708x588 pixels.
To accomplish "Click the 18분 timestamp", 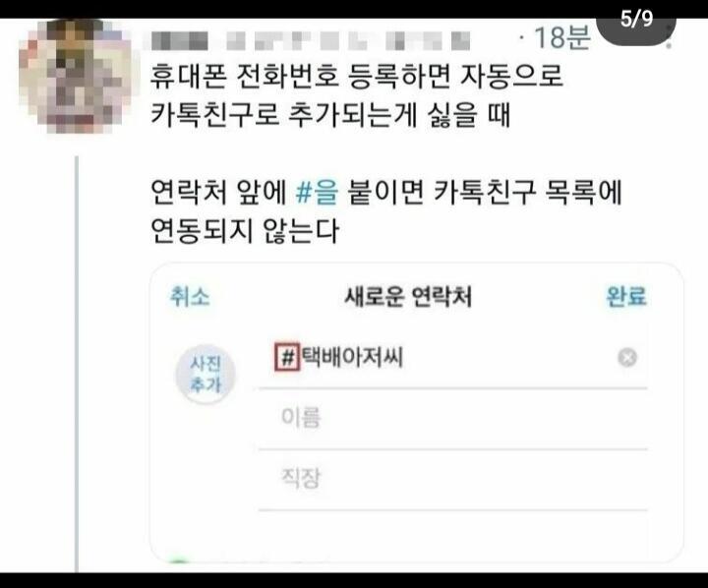I will pyautogui.click(x=561, y=37).
